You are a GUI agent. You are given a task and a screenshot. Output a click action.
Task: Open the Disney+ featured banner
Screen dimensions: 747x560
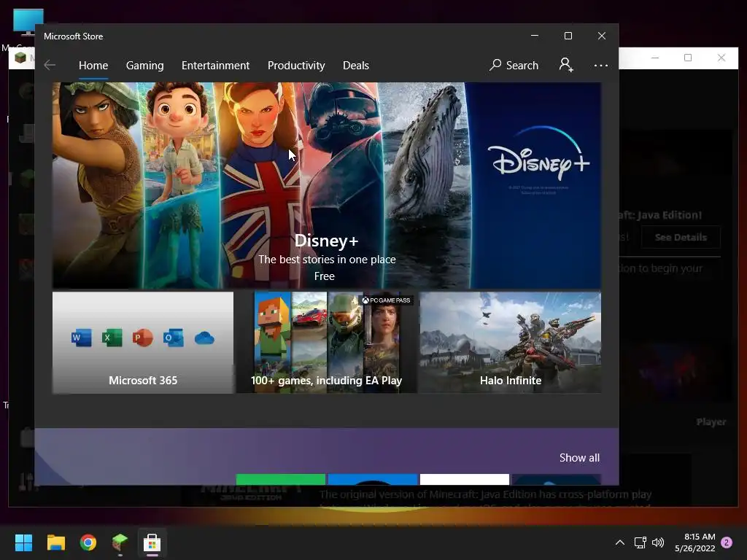(x=326, y=185)
